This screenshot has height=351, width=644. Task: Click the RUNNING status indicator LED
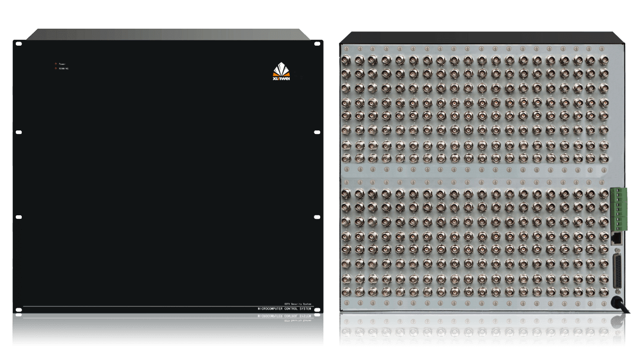pos(56,68)
